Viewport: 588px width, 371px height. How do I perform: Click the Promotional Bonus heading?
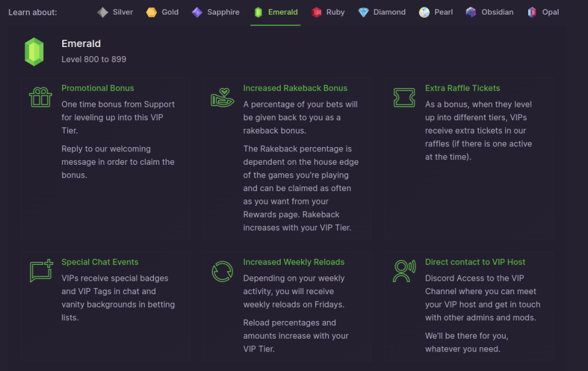[98, 88]
